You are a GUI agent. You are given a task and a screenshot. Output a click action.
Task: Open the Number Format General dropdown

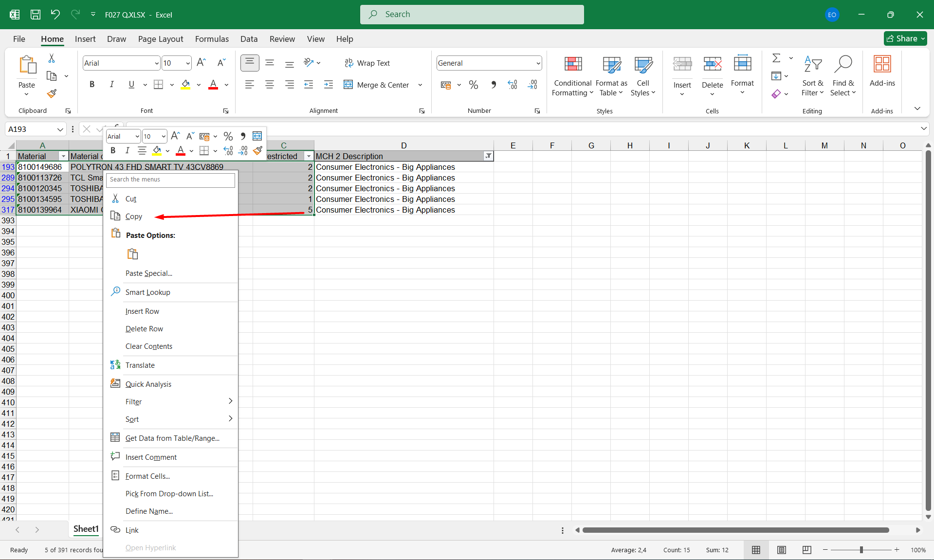[x=538, y=63]
